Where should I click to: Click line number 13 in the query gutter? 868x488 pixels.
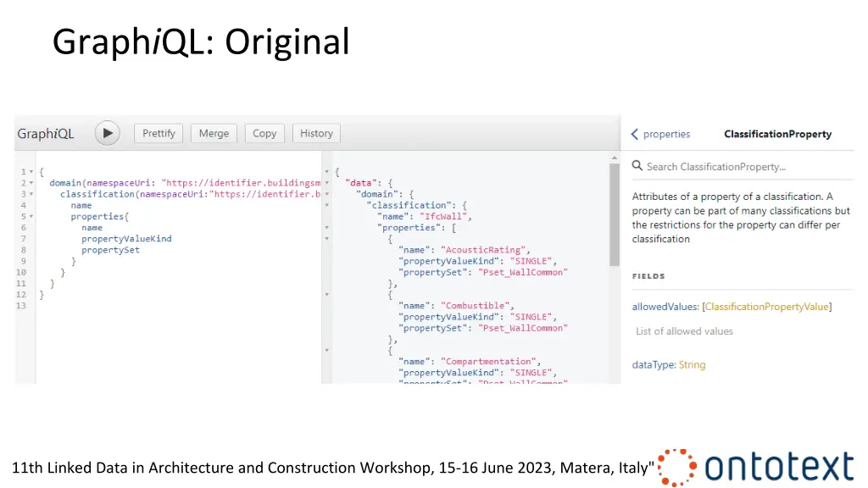tap(21, 305)
